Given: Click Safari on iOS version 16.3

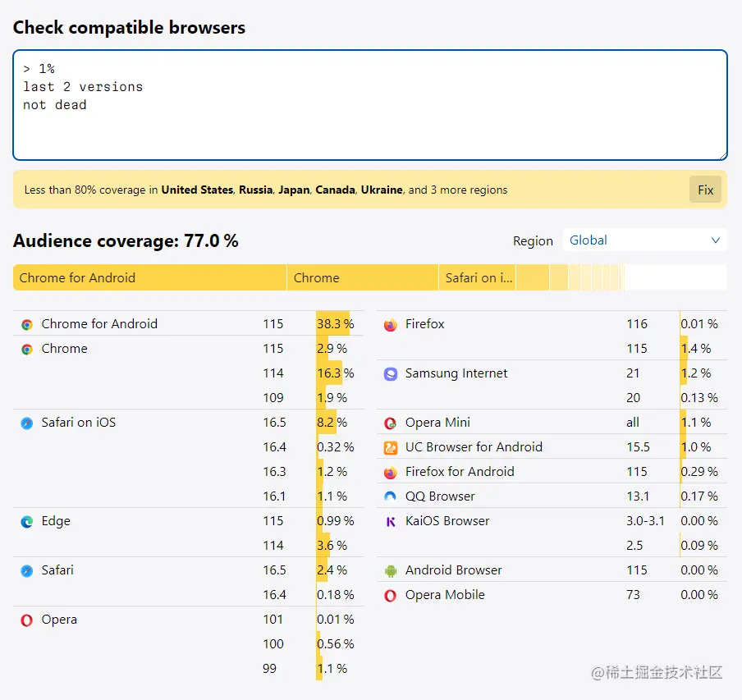Looking at the screenshot, I should pos(274,472).
